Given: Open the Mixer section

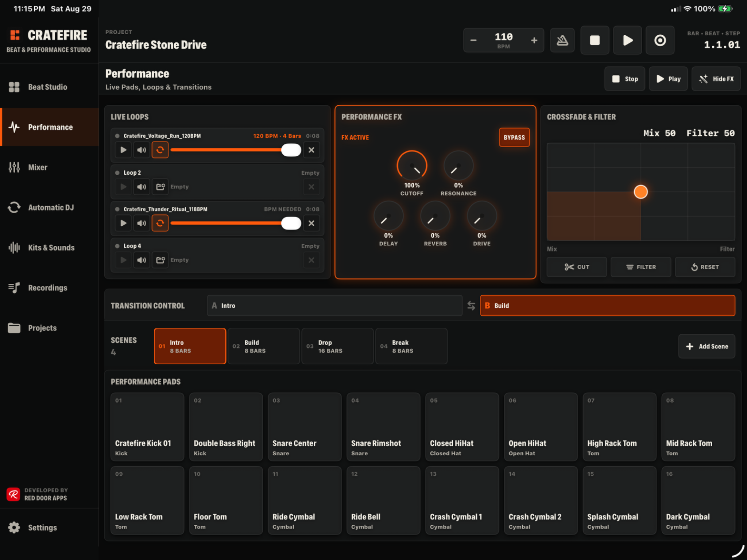Looking at the screenshot, I should (x=49, y=167).
